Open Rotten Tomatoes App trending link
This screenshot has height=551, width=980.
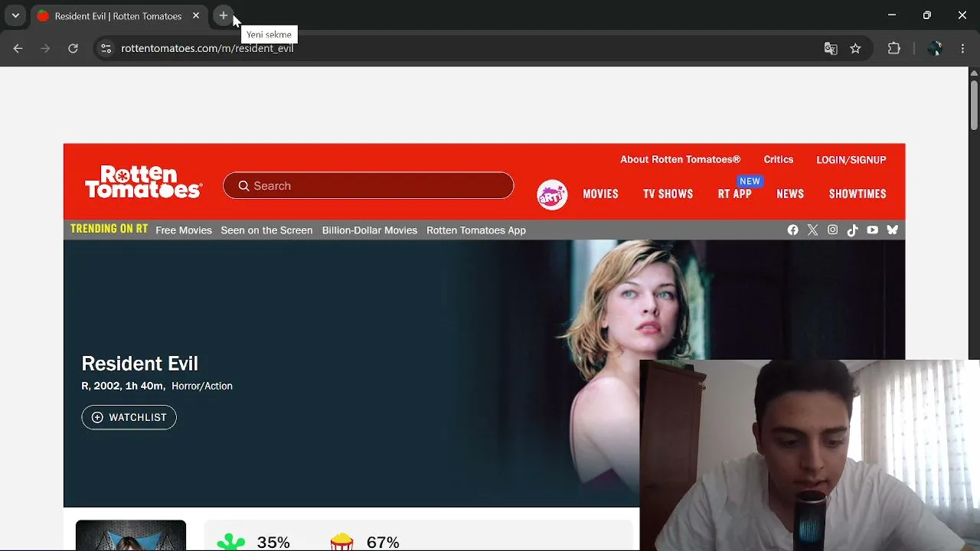476,230
